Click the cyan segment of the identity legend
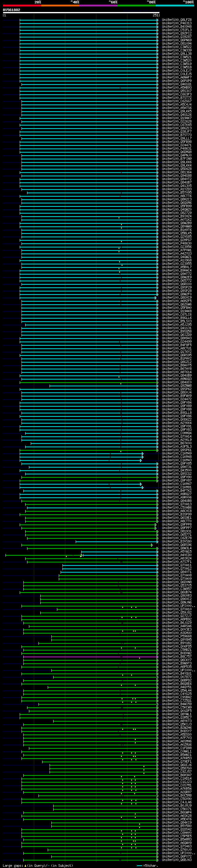Viewport: 197px width, 868px height. [x=175, y=6]
